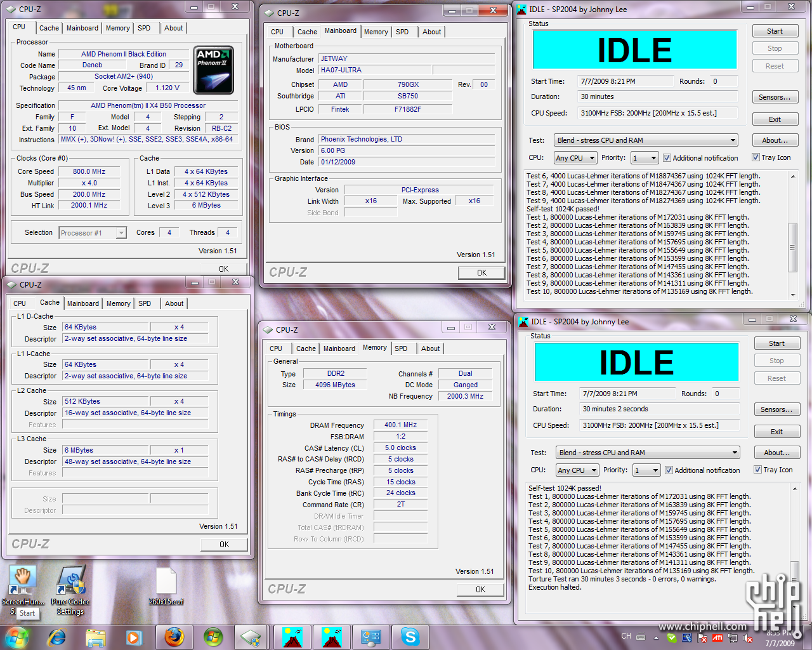Click the green Windows orb taskbar icon

pyautogui.click(x=213, y=637)
